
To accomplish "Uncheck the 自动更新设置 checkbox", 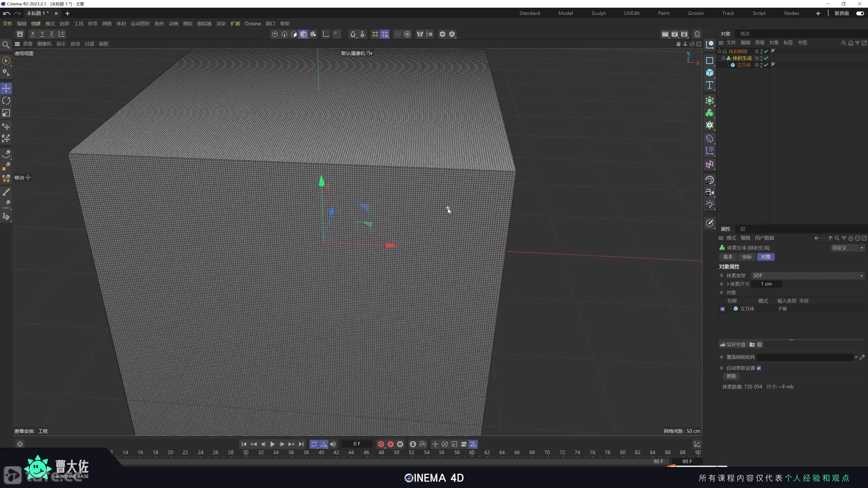I will [x=759, y=368].
